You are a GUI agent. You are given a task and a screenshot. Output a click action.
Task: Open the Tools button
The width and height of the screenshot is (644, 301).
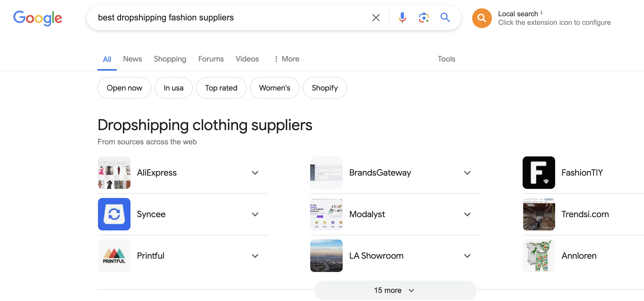446,59
